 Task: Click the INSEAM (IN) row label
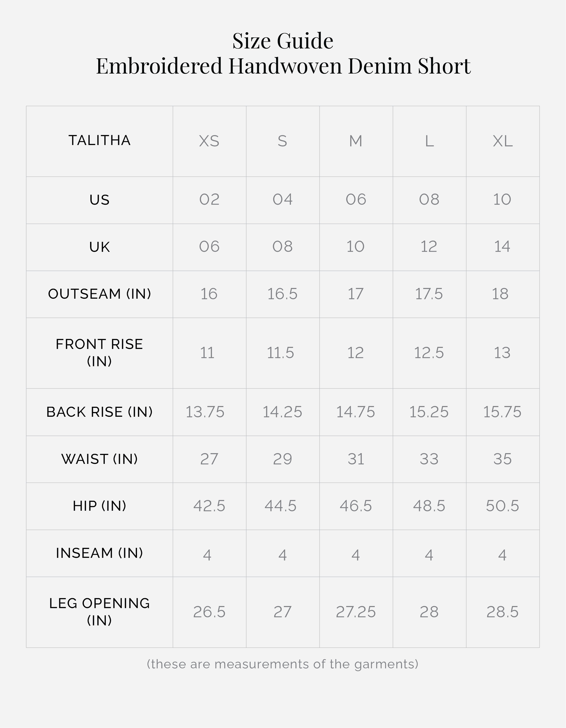click(99, 553)
